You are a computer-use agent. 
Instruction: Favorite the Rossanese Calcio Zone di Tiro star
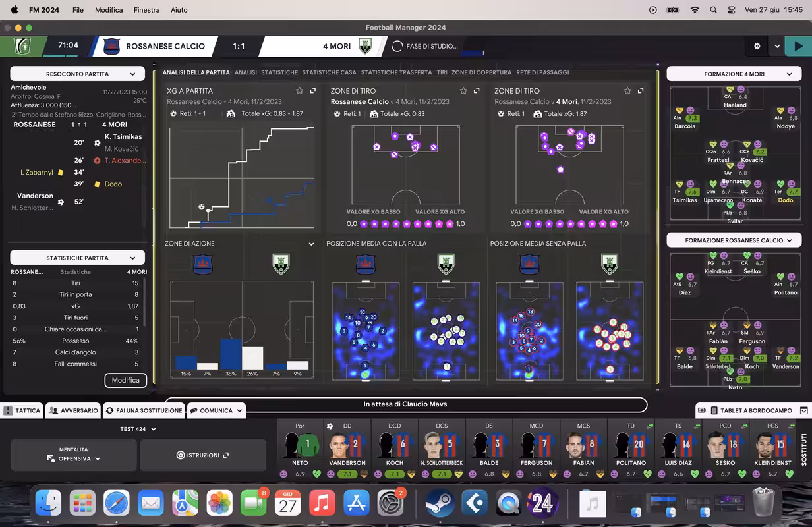(x=463, y=91)
